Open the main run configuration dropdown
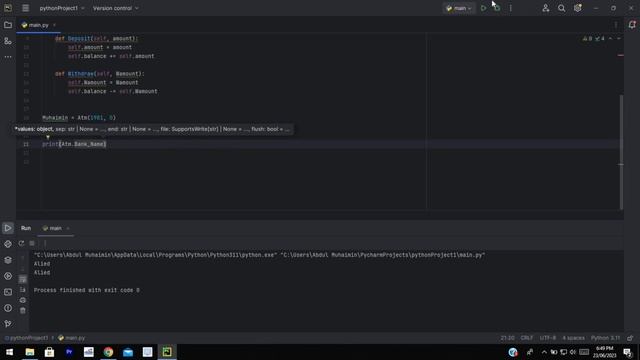This screenshot has width=640, height=360. click(459, 8)
